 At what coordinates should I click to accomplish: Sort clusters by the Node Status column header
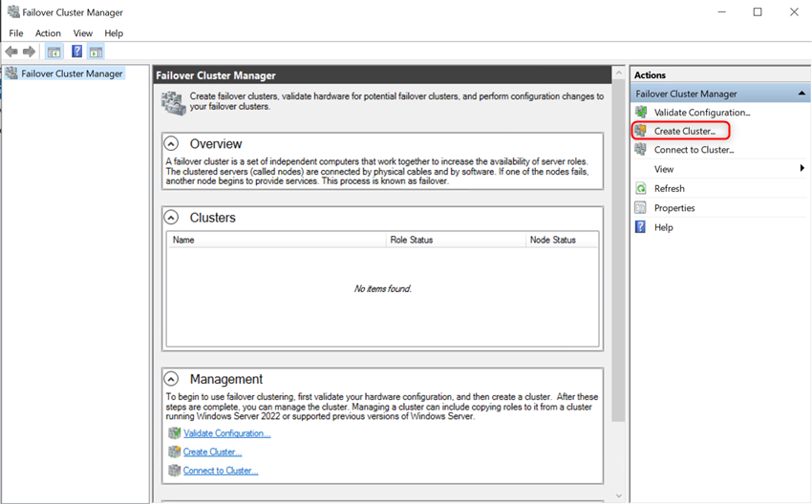(562, 240)
